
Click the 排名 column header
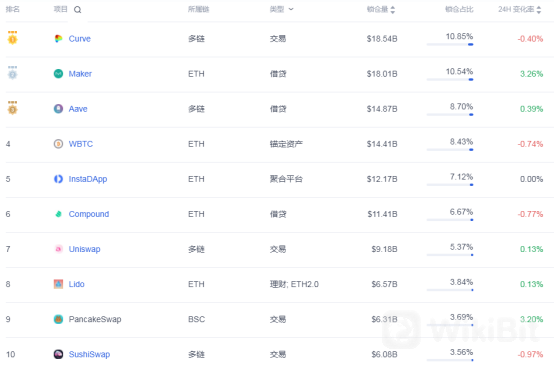pos(13,9)
